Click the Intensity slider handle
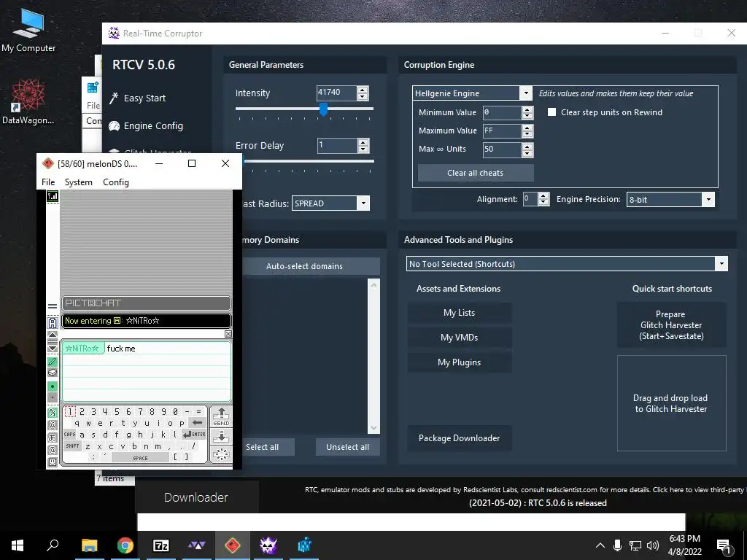The height and width of the screenshot is (560, 747). coord(323,109)
